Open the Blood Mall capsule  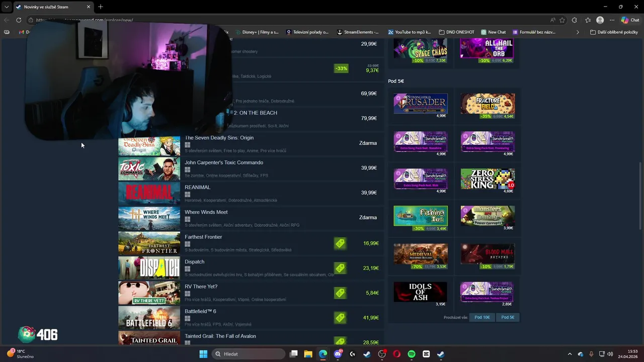488,254
